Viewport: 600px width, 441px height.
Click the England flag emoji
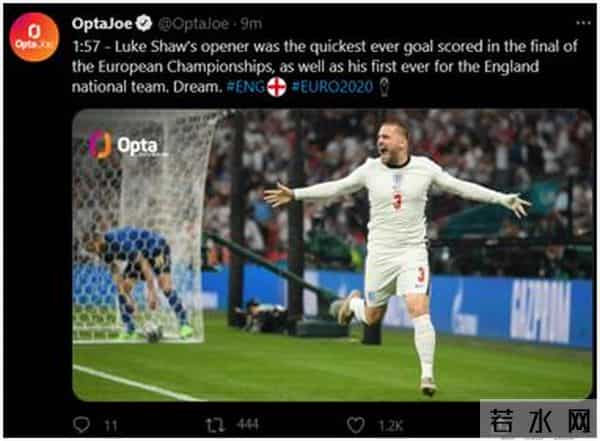point(276,87)
